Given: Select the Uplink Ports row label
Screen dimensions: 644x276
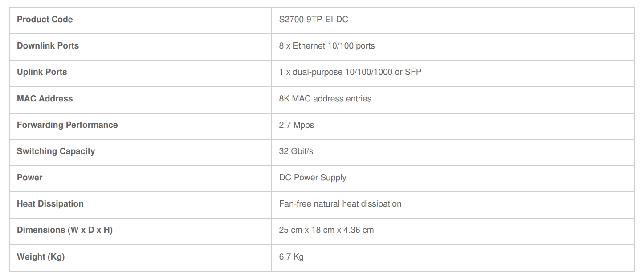Looking at the screenshot, I should (42, 72).
